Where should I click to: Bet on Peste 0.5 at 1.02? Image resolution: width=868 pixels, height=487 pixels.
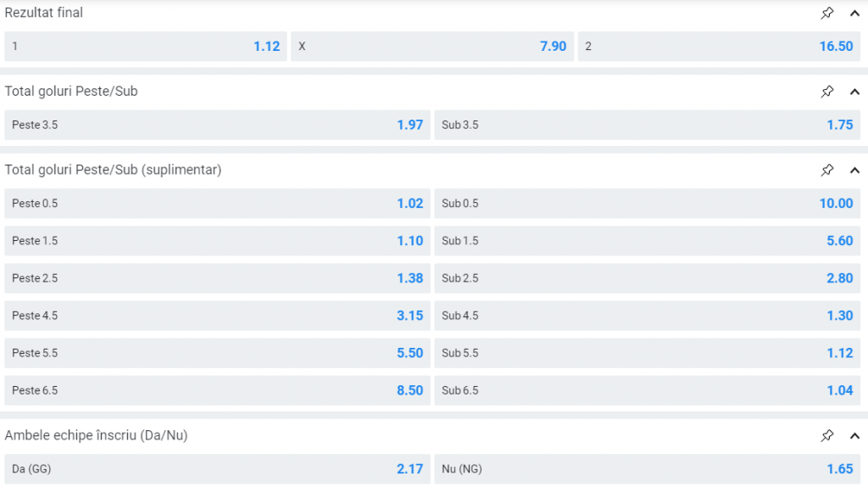[x=217, y=204]
